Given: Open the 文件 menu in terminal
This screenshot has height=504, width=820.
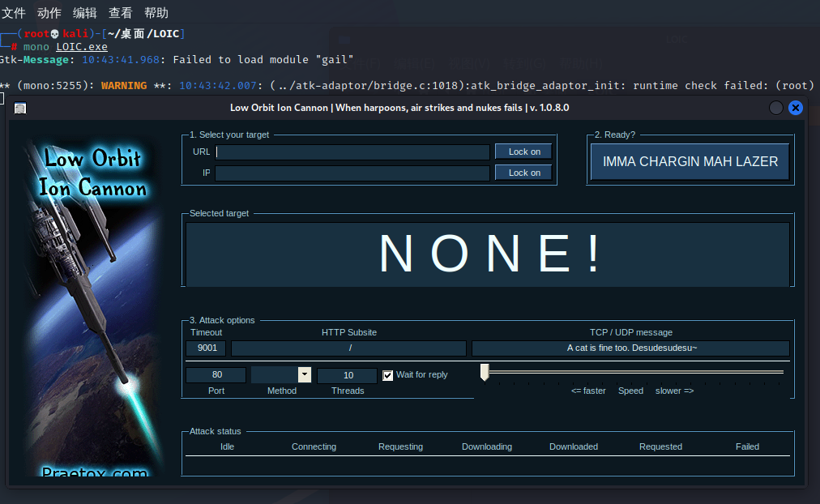Looking at the screenshot, I should [14, 12].
